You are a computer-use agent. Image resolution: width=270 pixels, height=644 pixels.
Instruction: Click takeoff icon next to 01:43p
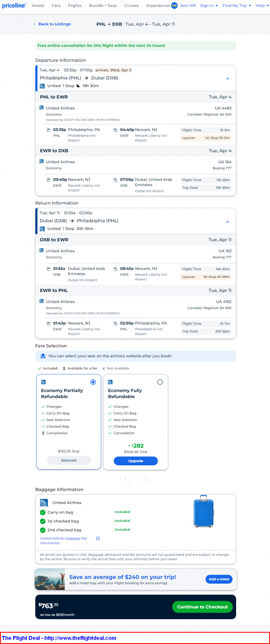[49, 323]
